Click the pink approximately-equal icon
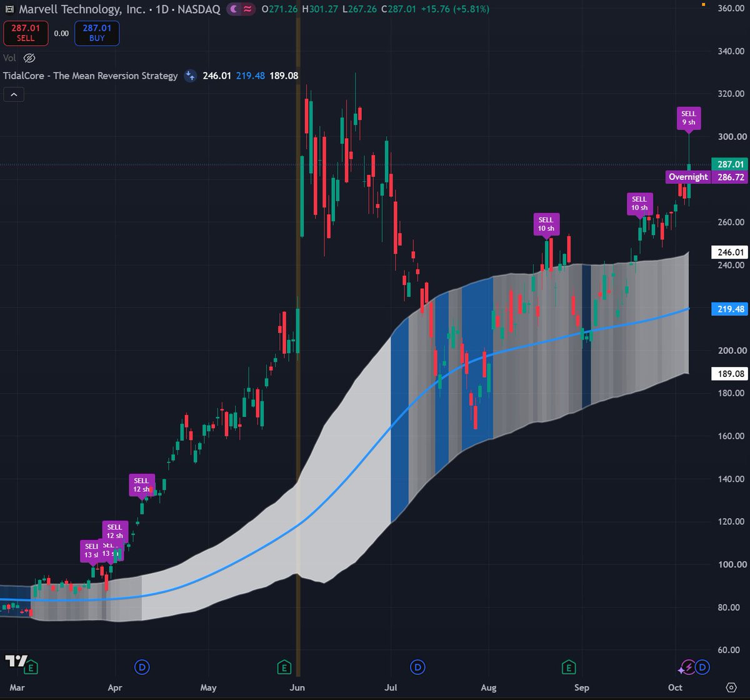This screenshot has height=700, width=750. [247, 9]
